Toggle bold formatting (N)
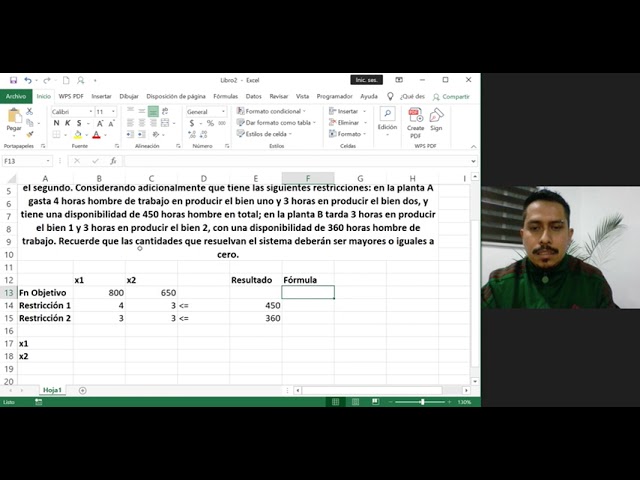This screenshot has width=640, height=480. [x=56, y=123]
